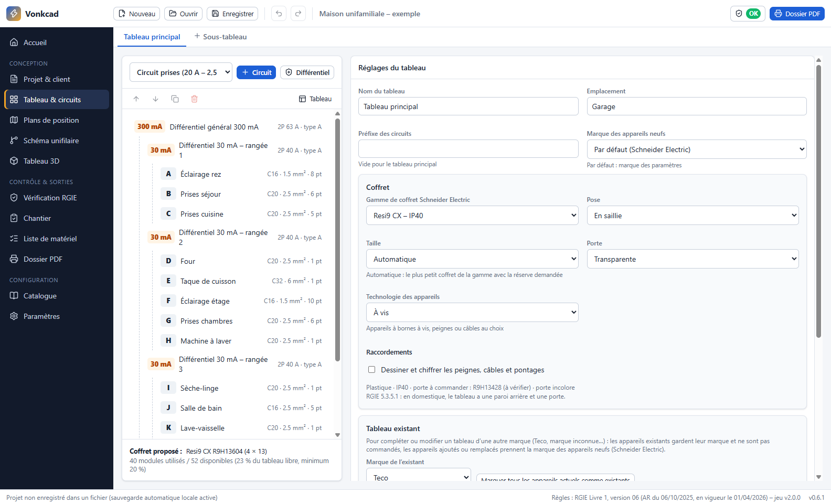Open Vérification RGIE

pos(57,198)
